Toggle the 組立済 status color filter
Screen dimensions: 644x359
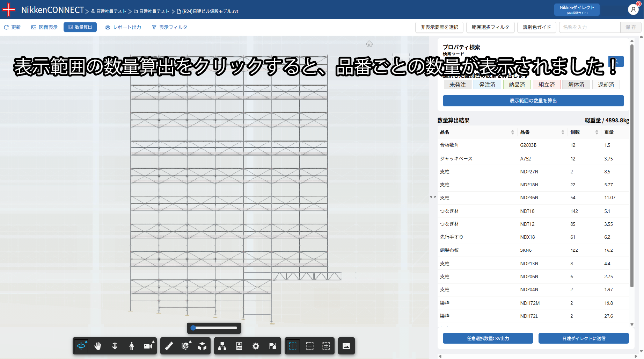547,85
